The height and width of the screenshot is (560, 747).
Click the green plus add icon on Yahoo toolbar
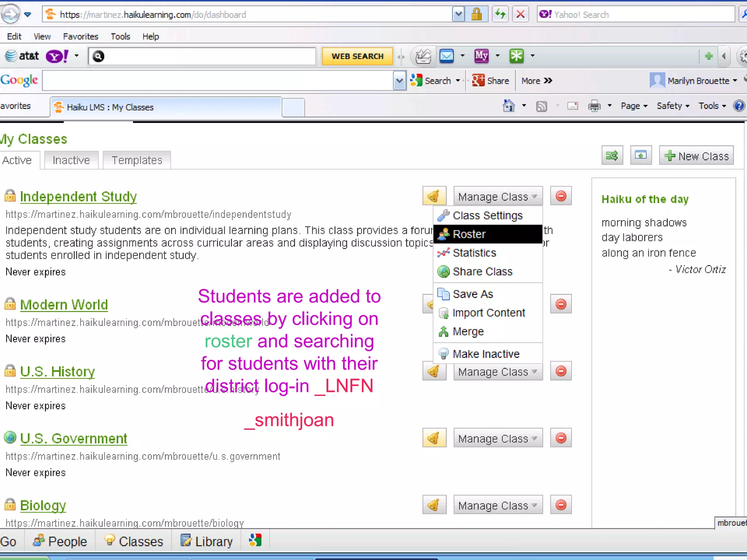coord(709,56)
